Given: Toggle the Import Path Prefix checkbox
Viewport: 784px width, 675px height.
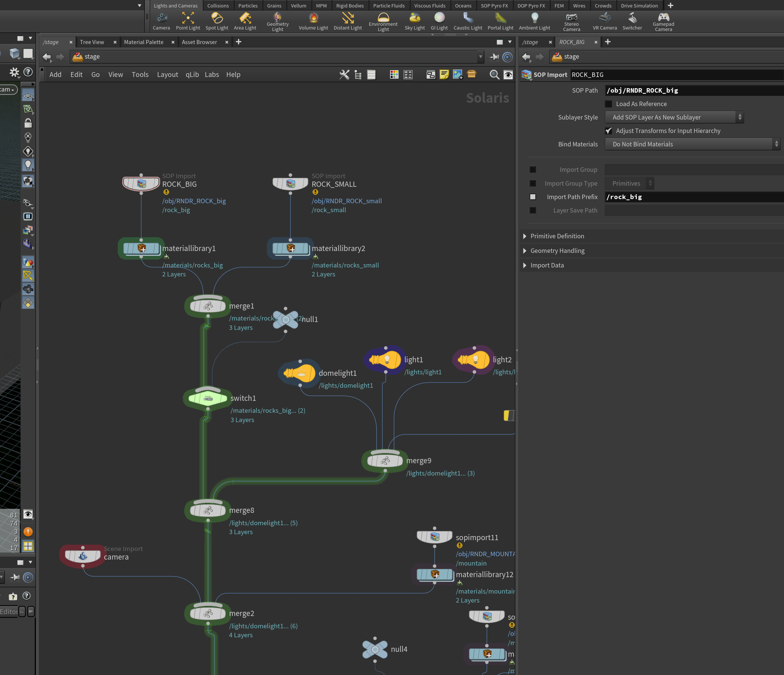Looking at the screenshot, I should point(533,197).
